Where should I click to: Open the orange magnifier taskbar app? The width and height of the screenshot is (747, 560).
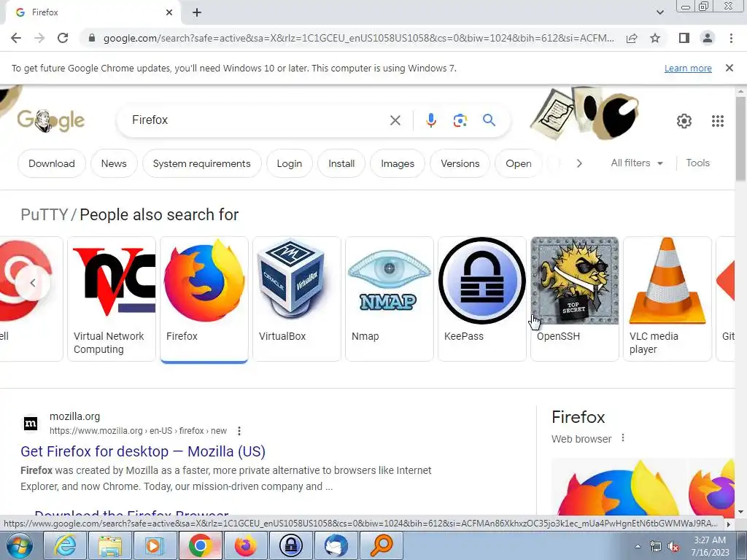click(381, 545)
